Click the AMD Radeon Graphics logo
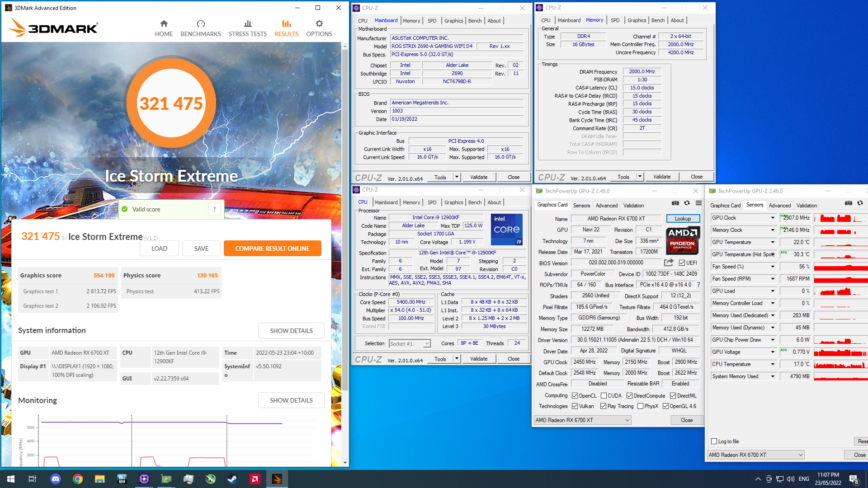 click(683, 240)
